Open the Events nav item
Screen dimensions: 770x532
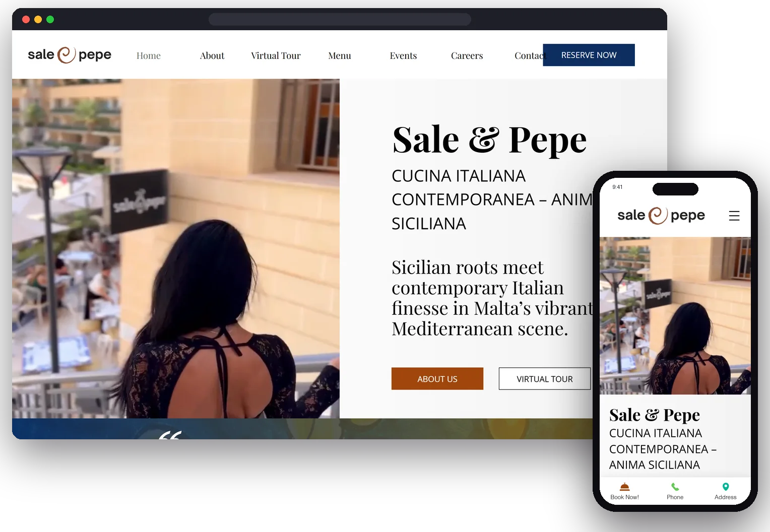(403, 55)
